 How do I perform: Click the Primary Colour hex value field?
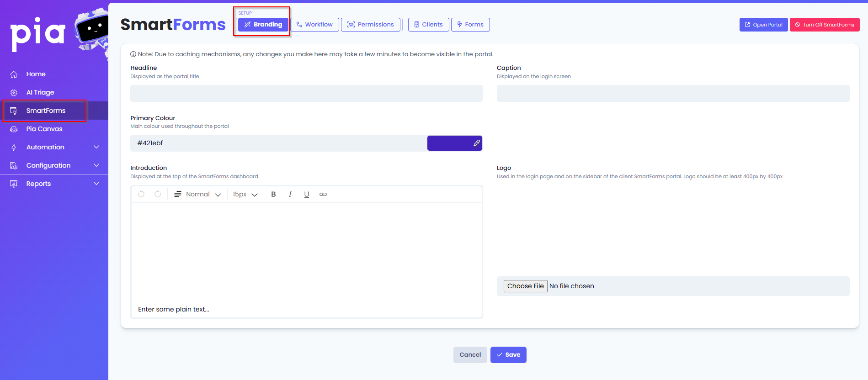point(279,143)
